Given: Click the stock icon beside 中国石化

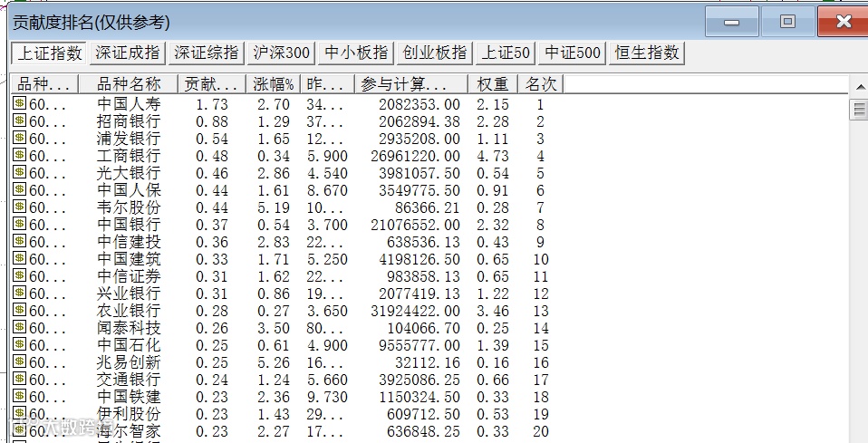Looking at the screenshot, I should click(19, 343).
